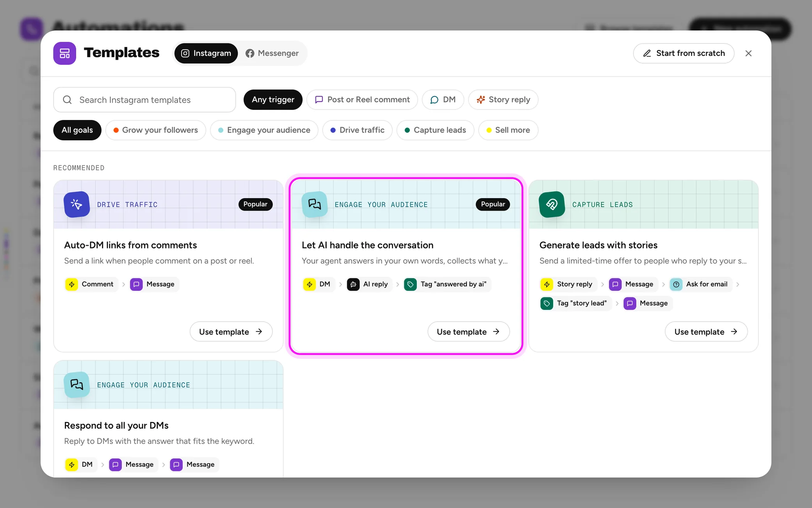Filter by DM trigger
Image resolution: width=812 pixels, height=508 pixels.
point(443,100)
